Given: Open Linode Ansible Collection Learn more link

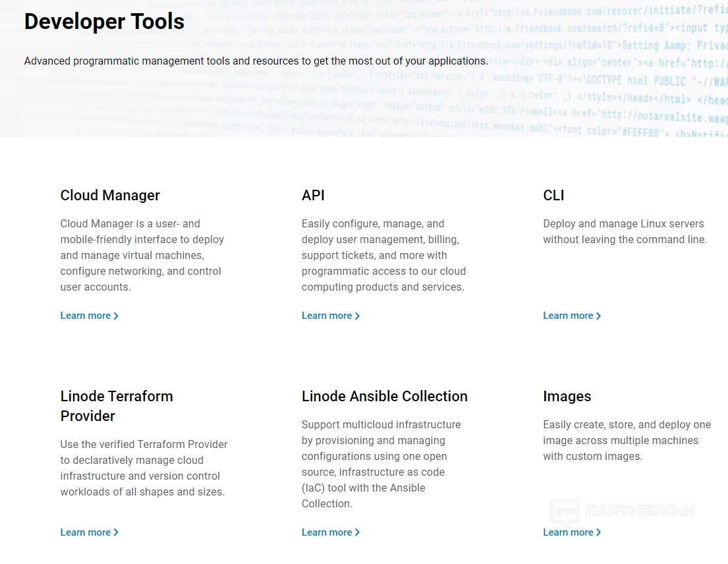Looking at the screenshot, I should (331, 532).
